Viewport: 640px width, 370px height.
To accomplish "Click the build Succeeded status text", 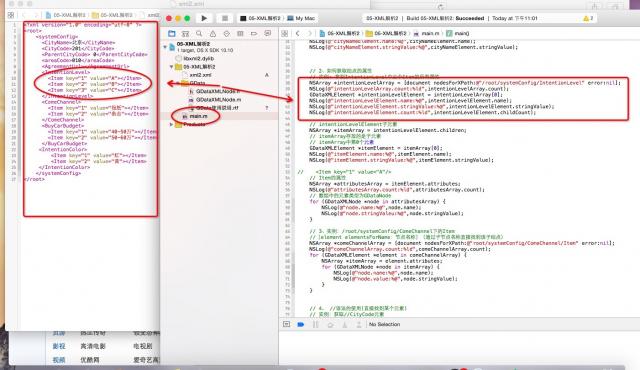I will pyautogui.click(x=469, y=18).
